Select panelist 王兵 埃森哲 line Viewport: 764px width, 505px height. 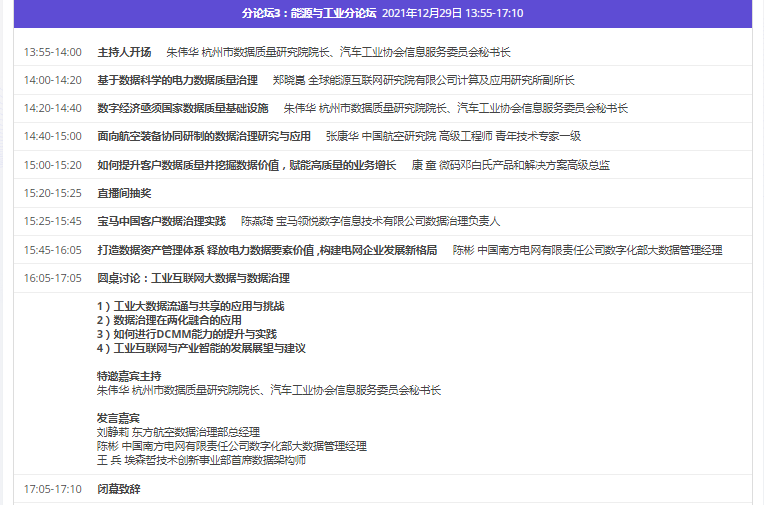coord(200,460)
